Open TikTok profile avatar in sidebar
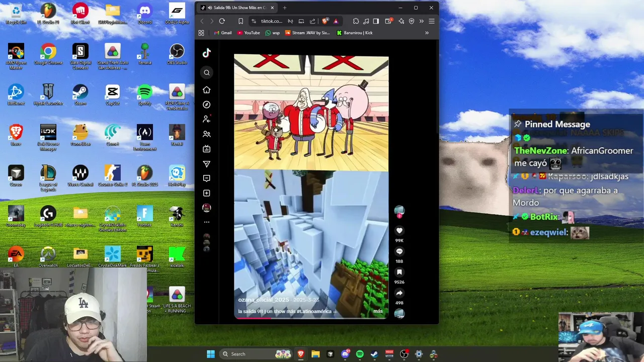 click(x=207, y=208)
